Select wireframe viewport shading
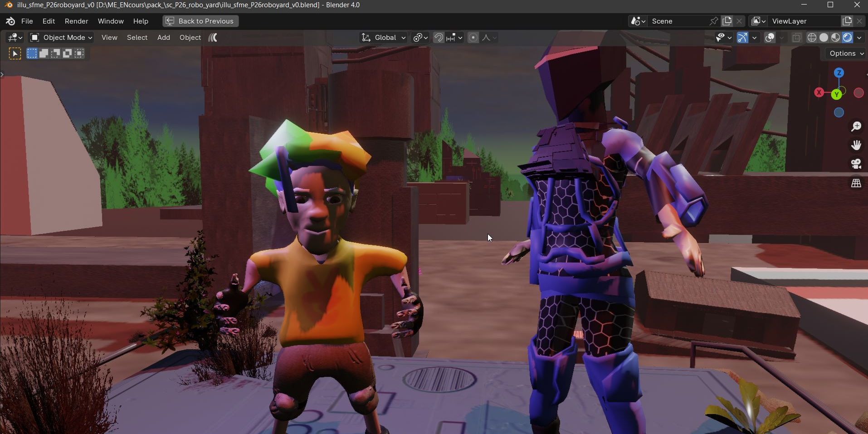This screenshot has width=868, height=434. pos(812,38)
